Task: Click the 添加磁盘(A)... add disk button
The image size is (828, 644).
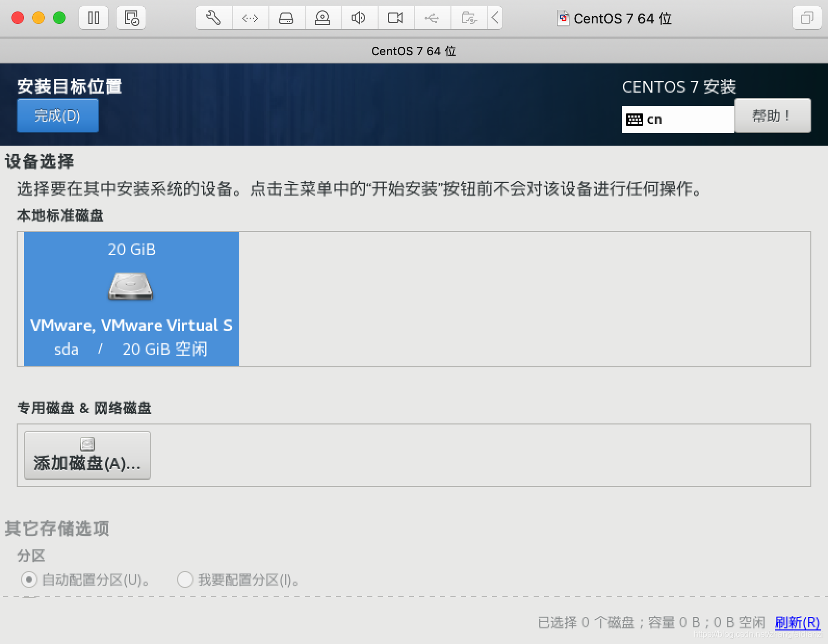Action: (87, 455)
